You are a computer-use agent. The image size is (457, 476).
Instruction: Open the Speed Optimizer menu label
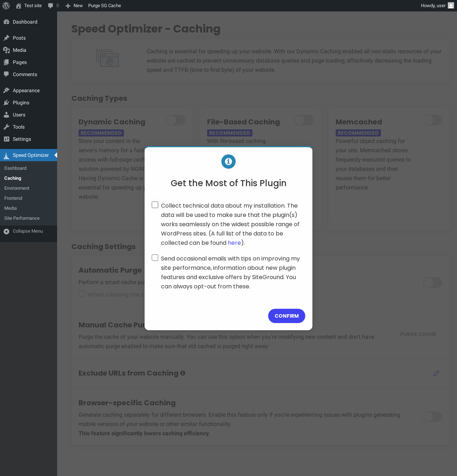31,155
